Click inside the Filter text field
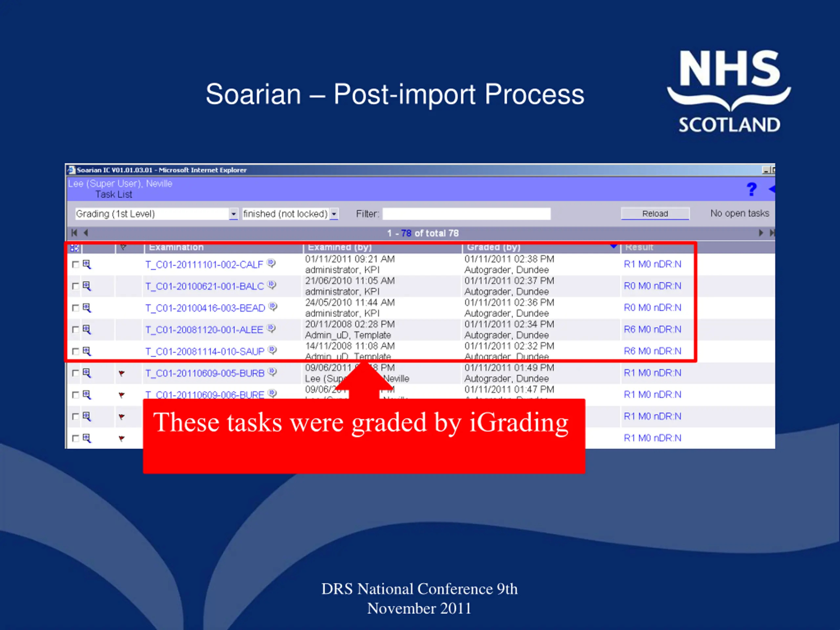This screenshot has width=840, height=630. click(467, 214)
